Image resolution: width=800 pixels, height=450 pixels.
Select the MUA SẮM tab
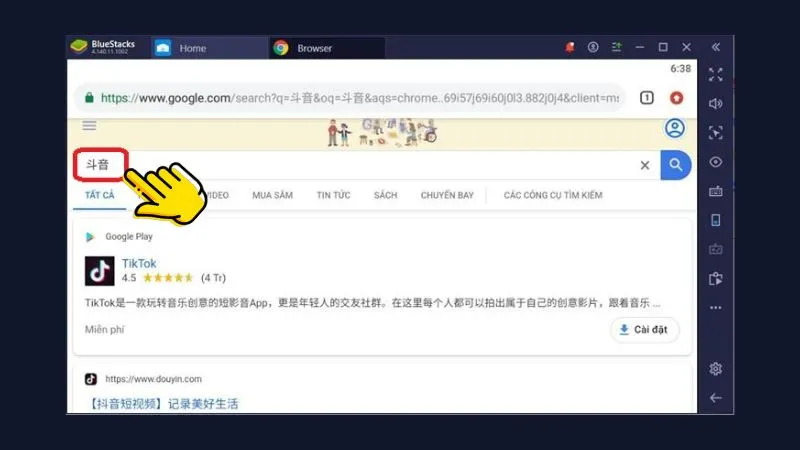click(272, 195)
